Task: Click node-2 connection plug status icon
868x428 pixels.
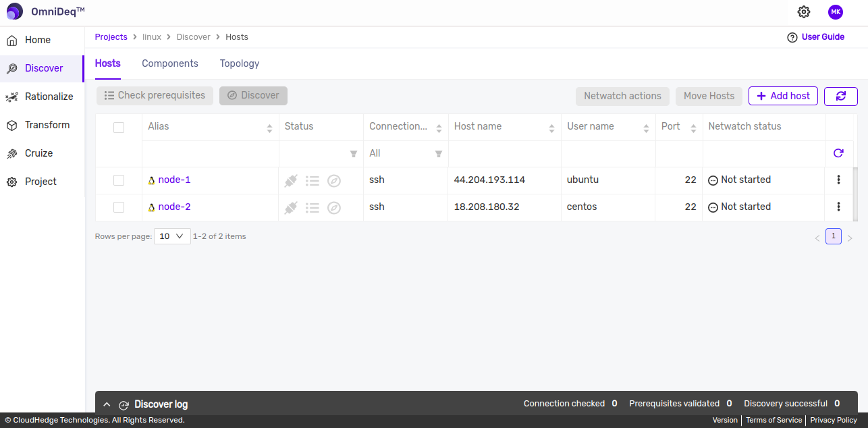Action: (x=291, y=207)
